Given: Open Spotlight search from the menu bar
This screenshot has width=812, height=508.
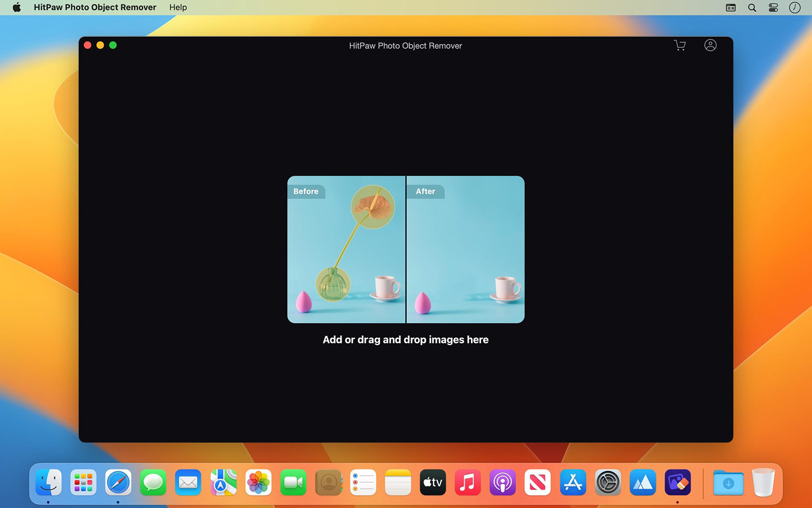Looking at the screenshot, I should point(752,8).
